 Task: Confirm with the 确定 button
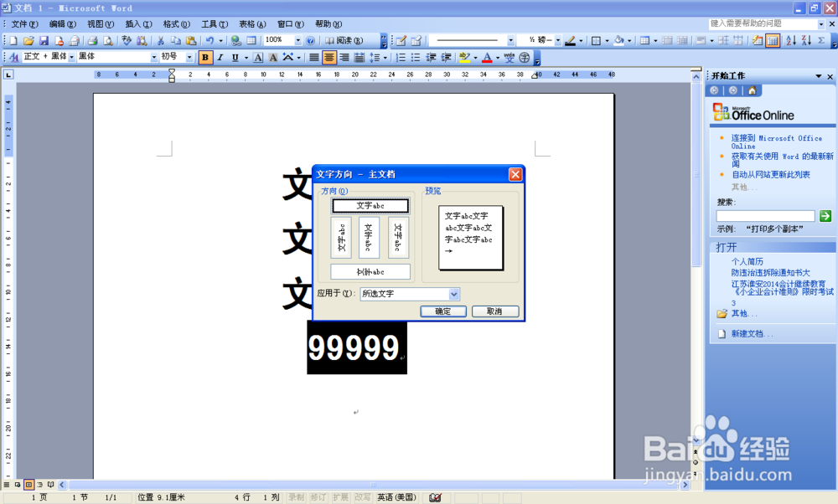pos(443,311)
